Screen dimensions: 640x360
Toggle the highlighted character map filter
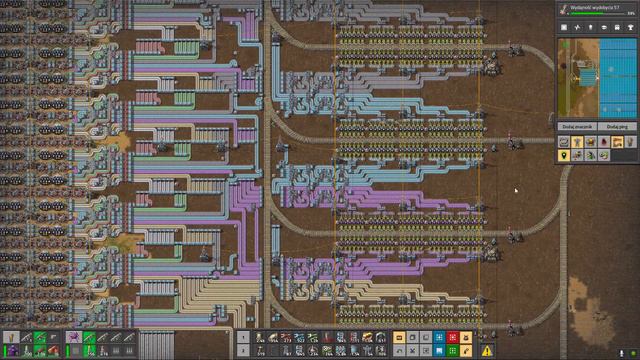[577, 142]
